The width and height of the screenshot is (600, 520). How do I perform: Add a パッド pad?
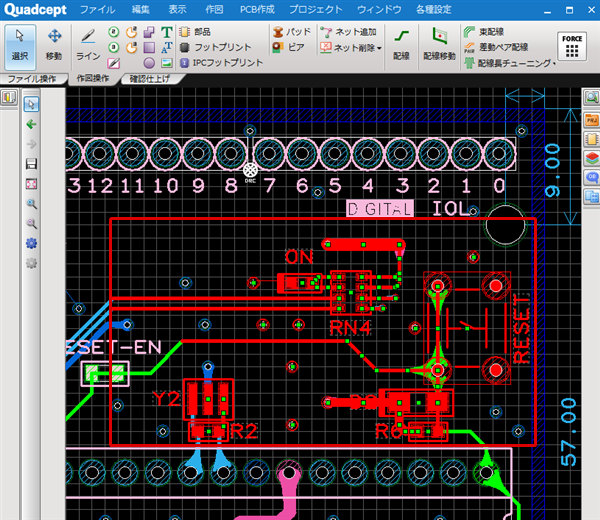pyautogui.click(x=292, y=32)
